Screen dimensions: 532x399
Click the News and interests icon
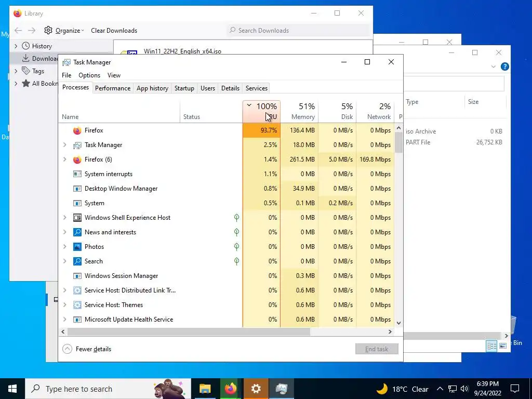click(x=77, y=232)
